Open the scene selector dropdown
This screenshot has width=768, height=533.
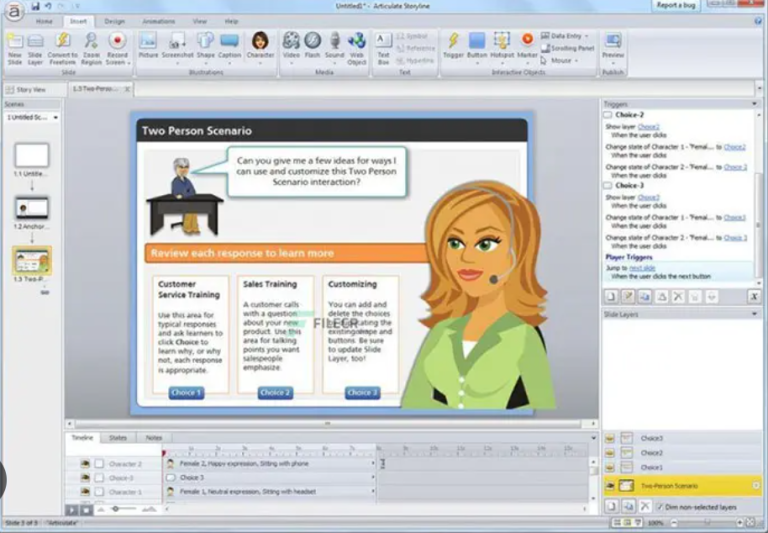point(55,118)
